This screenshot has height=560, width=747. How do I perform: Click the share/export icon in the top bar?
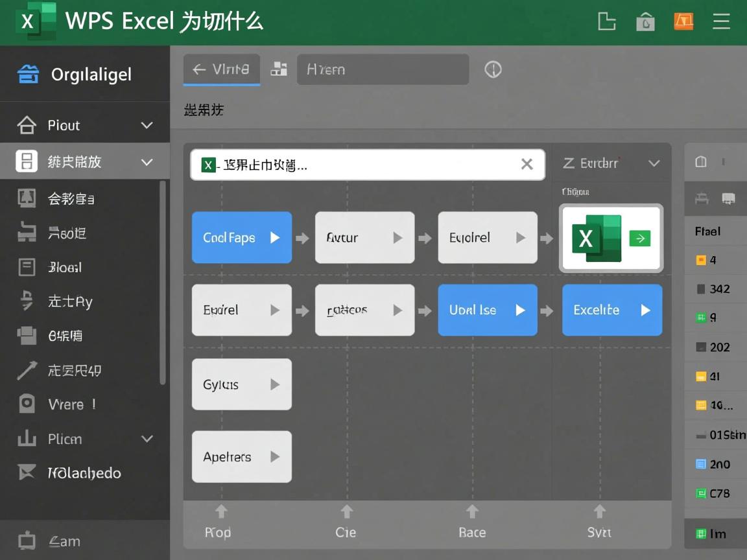(x=607, y=21)
